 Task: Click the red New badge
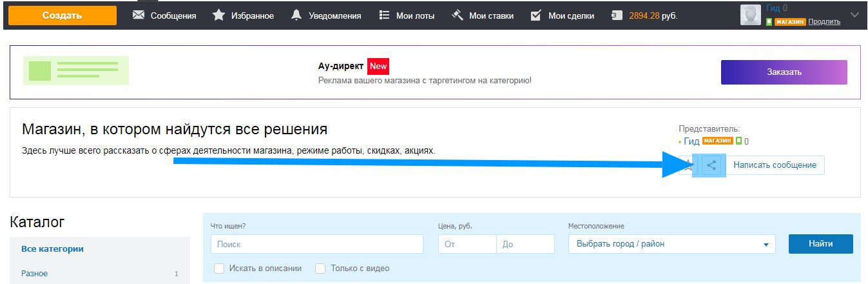coord(378,66)
